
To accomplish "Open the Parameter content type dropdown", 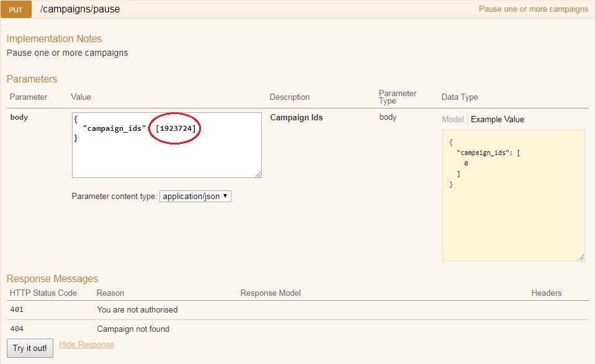I will [195, 196].
